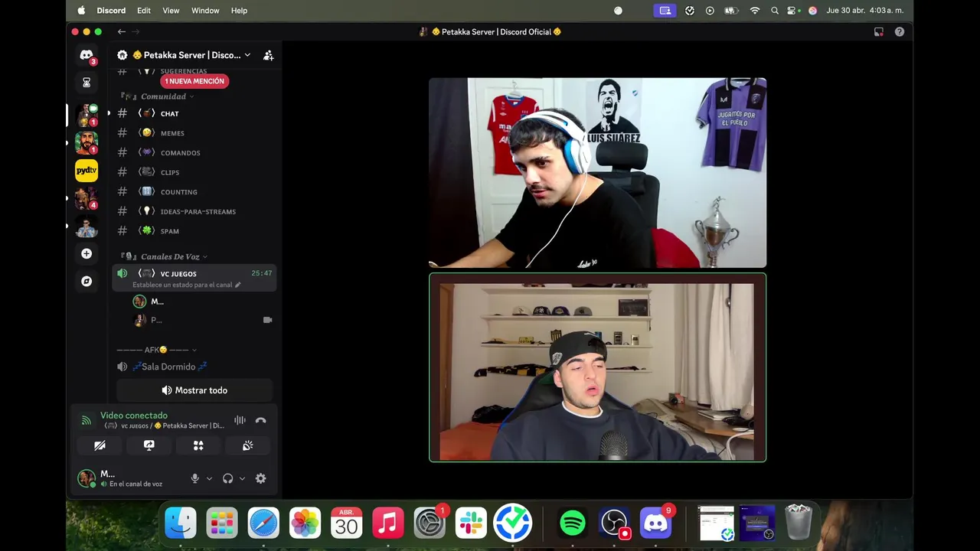
Task: Open the IDEAS-PARA-STREAMS channel
Action: [x=194, y=211]
